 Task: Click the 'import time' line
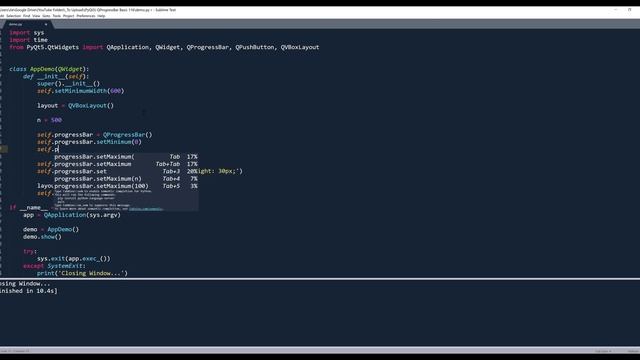[29, 40]
